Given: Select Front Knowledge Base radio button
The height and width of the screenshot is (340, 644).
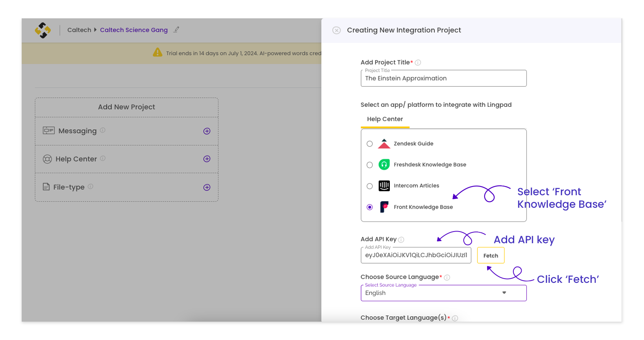Looking at the screenshot, I should pos(370,207).
